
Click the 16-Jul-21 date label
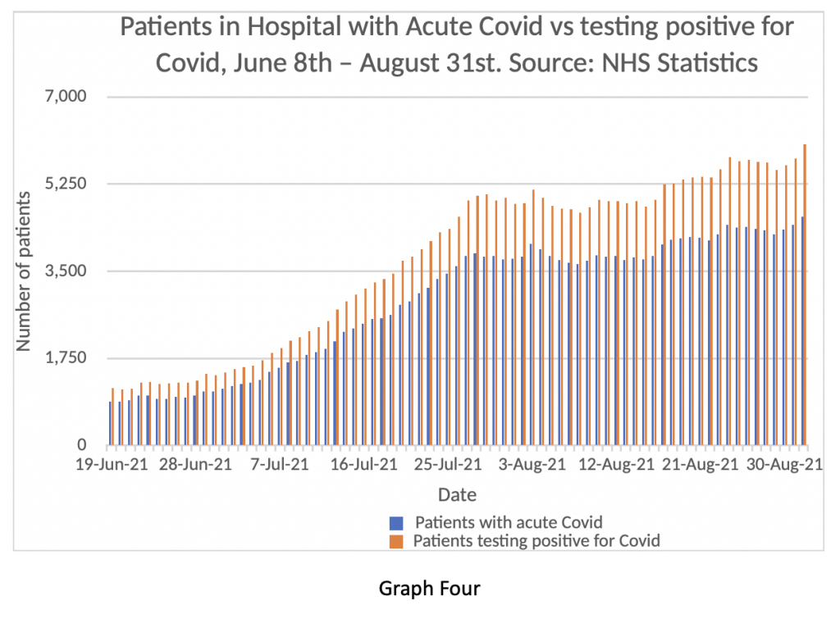364,465
